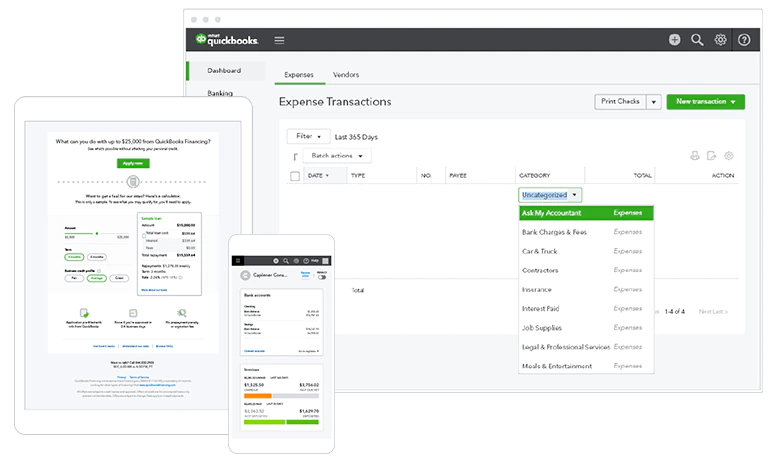Click the New transaction button
This screenshot has height=468, width=777.
706,102
